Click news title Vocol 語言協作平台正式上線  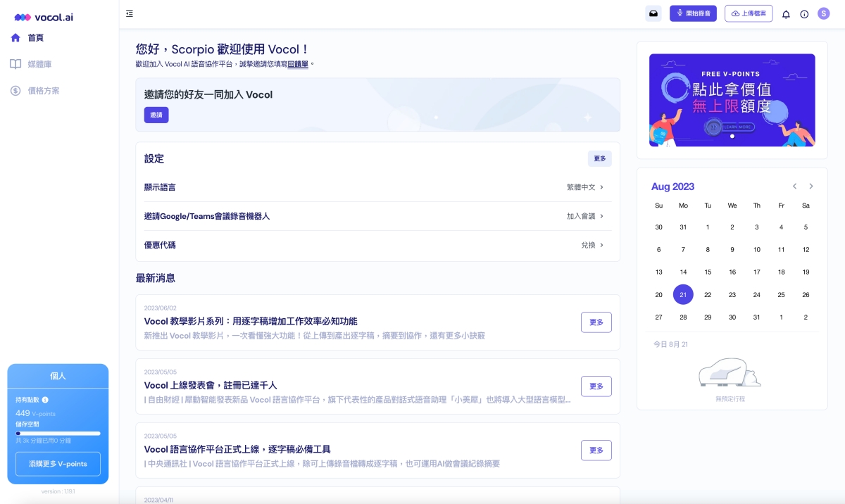[237, 450]
